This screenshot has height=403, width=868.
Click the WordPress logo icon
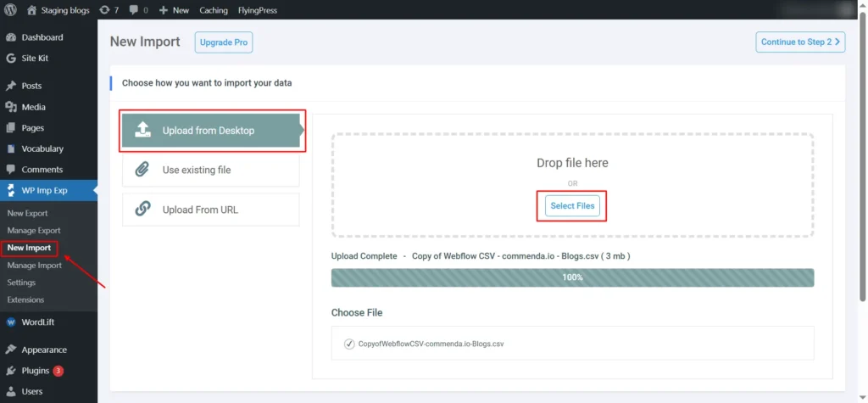(10, 10)
